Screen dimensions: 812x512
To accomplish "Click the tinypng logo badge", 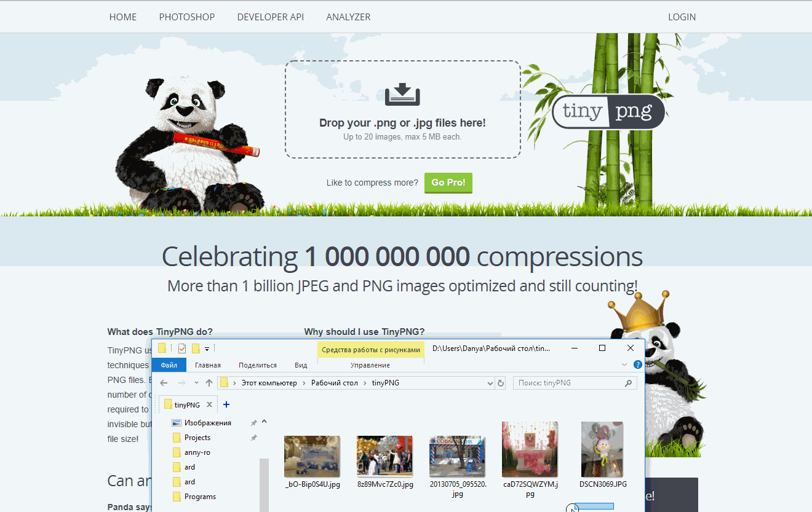I will click(608, 111).
